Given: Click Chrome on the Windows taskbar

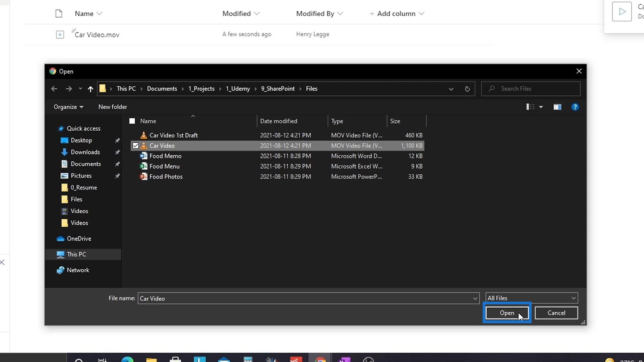Looking at the screenshot, I should point(320,359).
